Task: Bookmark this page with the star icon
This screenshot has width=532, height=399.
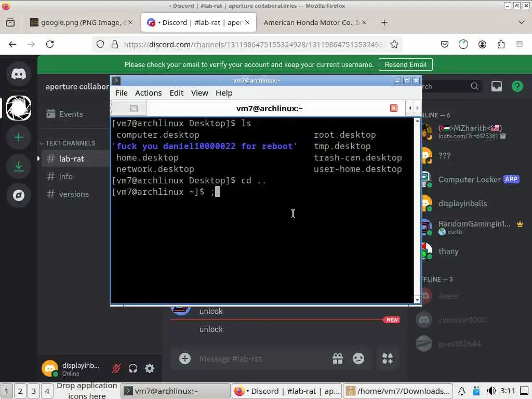Action: tap(394, 45)
